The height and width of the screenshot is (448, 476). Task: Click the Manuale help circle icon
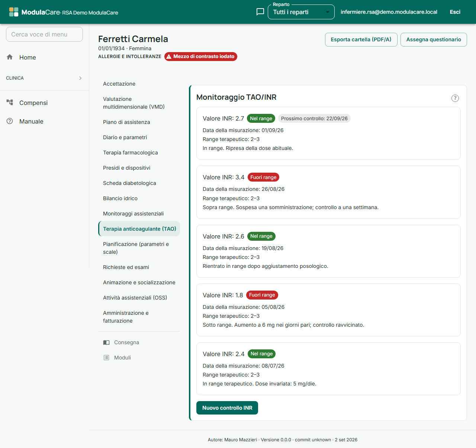[10, 121]
